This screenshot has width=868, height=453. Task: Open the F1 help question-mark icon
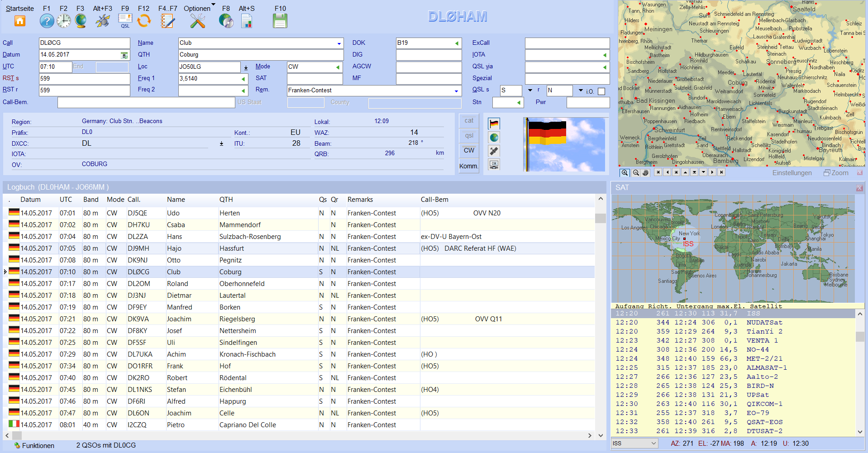click(x=47, y=21)
